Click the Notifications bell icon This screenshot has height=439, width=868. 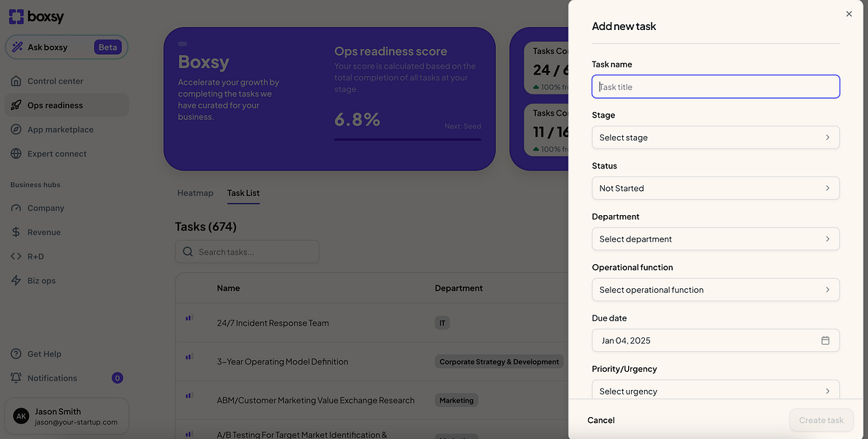16,378
